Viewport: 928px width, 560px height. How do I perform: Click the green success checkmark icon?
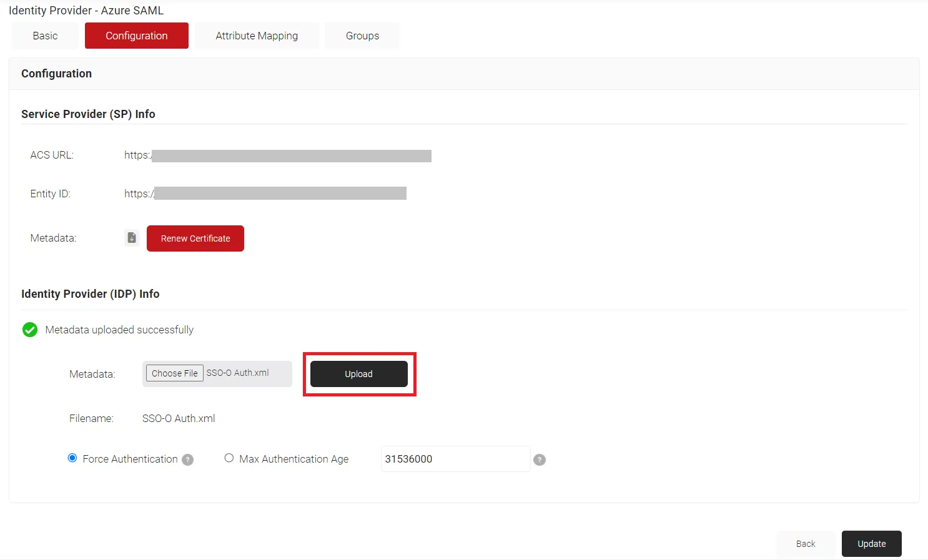click(30, 330)
